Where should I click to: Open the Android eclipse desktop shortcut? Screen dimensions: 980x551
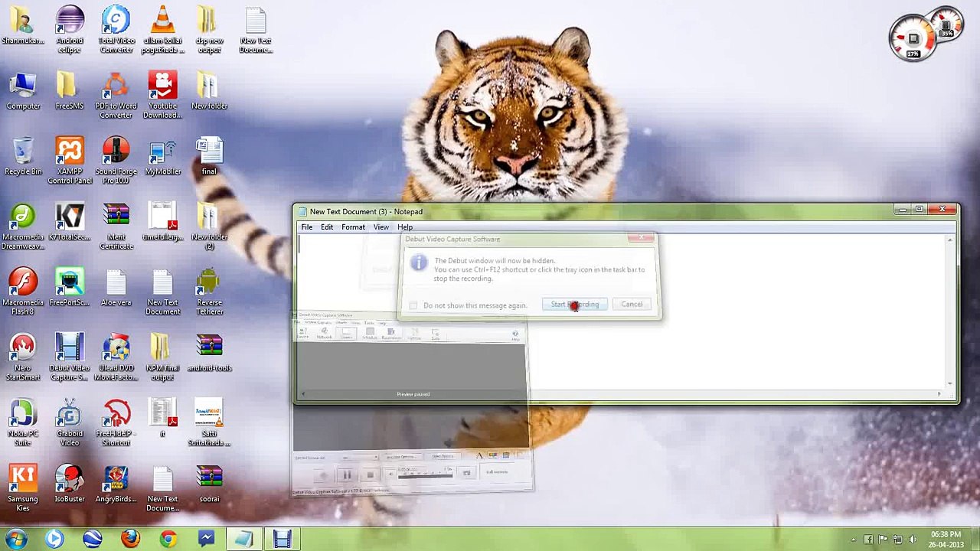click(70, 29)
